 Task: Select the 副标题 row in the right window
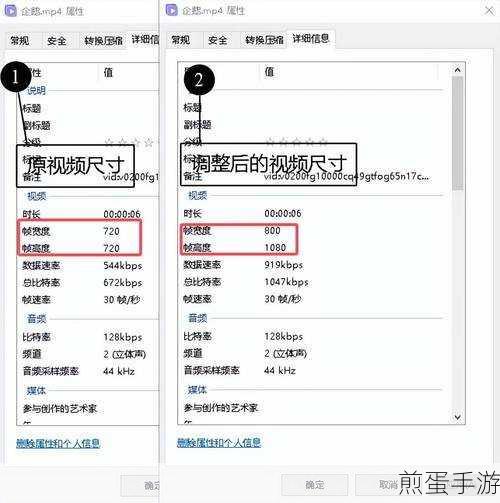(313, 125)
